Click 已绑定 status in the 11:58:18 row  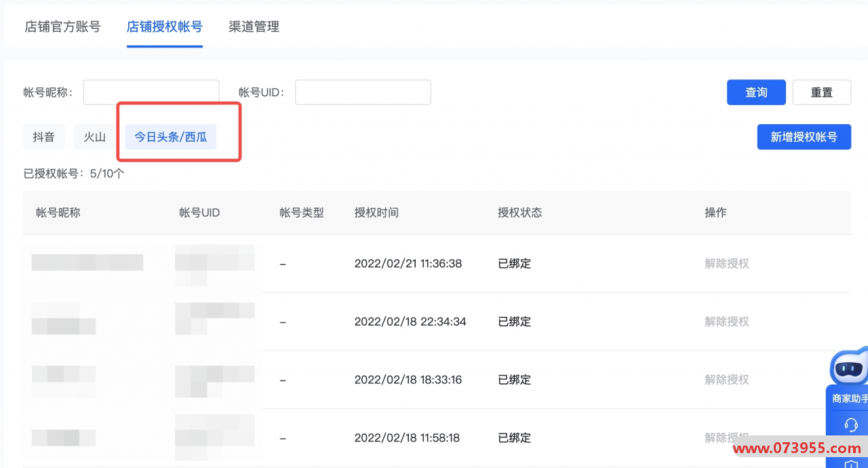515,438
